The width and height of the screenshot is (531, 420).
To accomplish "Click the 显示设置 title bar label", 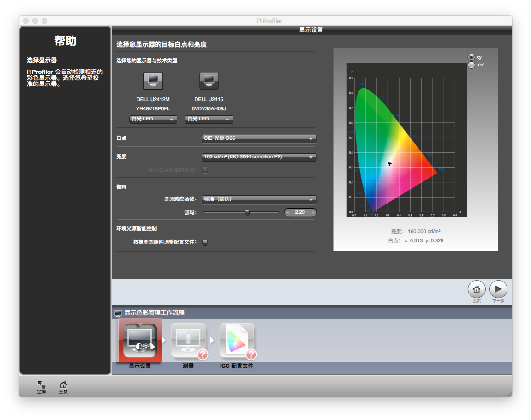I will pos(311,29).
